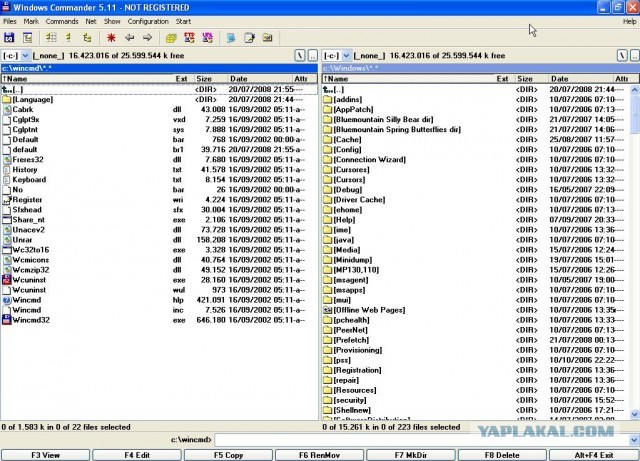Open the left panel drive dropdown
The width and height of the screenshot is (640, 461).
tap(25, 56)
